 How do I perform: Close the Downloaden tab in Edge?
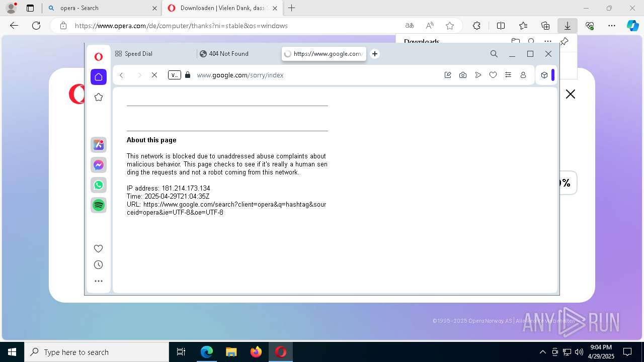275,8
